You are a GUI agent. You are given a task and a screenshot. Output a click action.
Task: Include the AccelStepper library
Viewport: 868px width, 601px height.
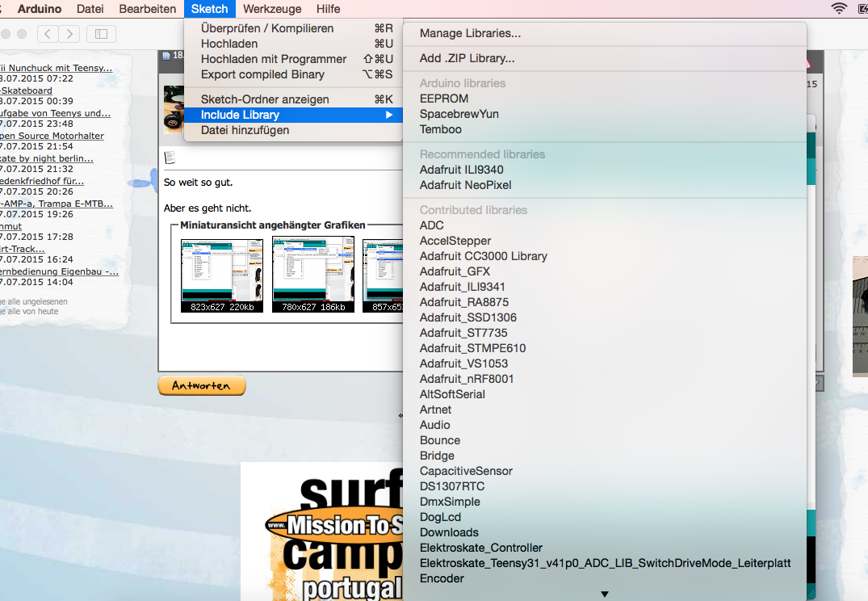pos(605,241)
